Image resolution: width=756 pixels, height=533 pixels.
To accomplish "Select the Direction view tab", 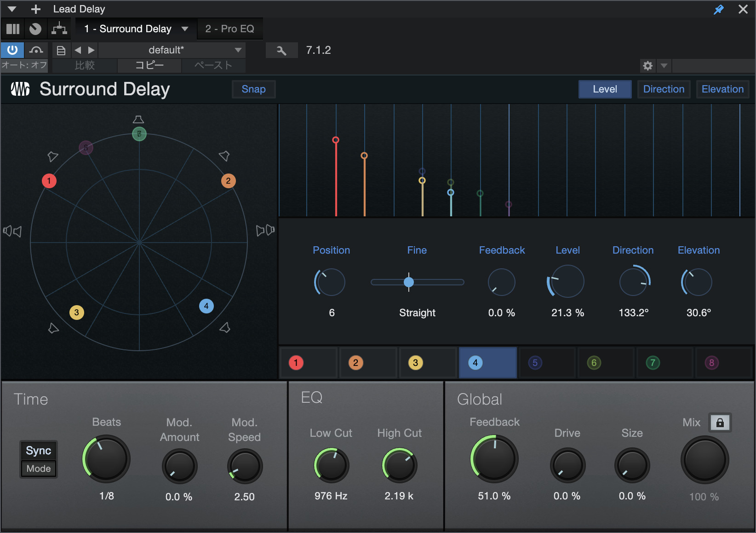I will [664, 89].
